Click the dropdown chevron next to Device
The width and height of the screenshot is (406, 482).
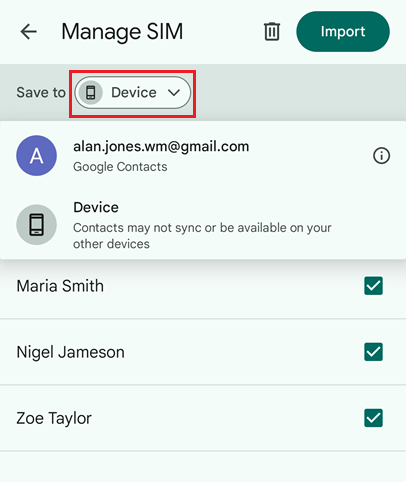(x=174, y=93)
